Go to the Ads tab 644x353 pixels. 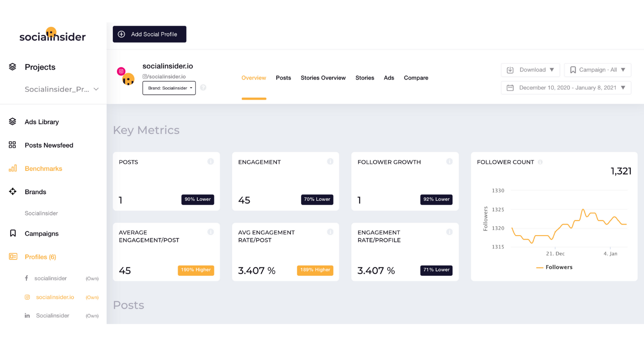point(389,78)
